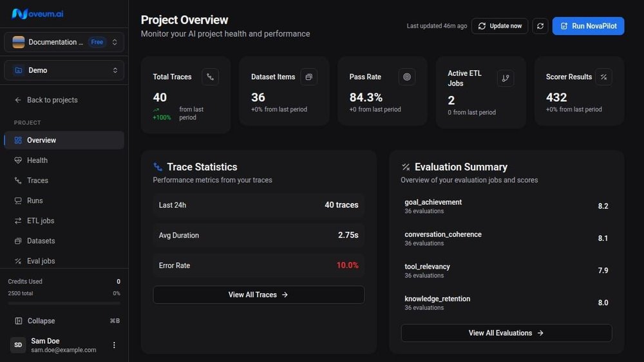Screen dimensions: 644x362
Task: Click the Noveum.ai logo
Action: [x=37, y=14]
